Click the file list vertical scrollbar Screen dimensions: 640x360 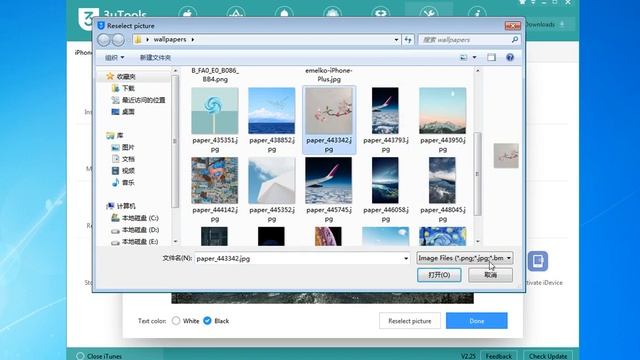[477, 174]
